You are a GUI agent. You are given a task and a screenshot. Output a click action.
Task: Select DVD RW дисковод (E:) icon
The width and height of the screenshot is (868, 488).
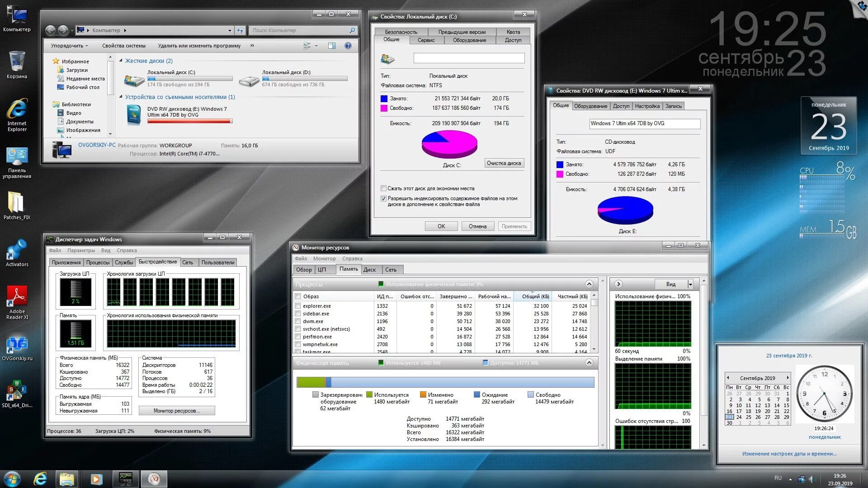pos(134,115)
